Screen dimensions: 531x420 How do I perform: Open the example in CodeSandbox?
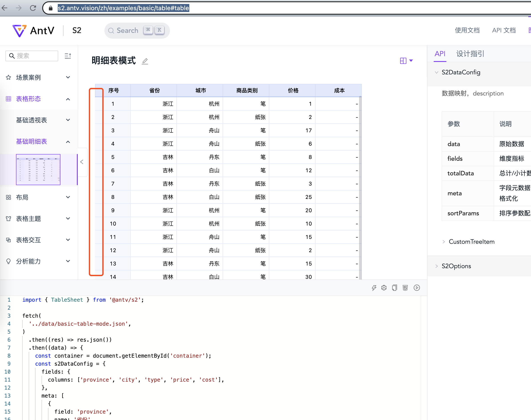tap(384, 287)
